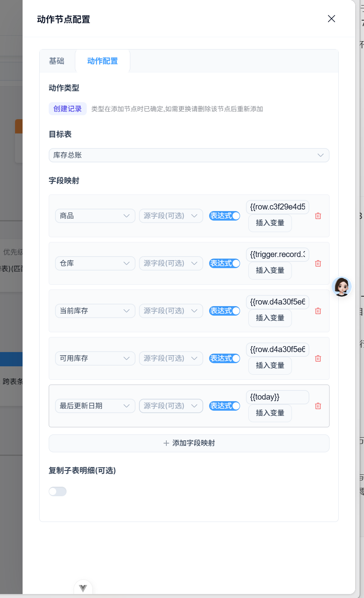The width and height of the screenshot is (364, 598).
Task: Open the 可用库存 target field dropdown
Action: pos(95,358)
